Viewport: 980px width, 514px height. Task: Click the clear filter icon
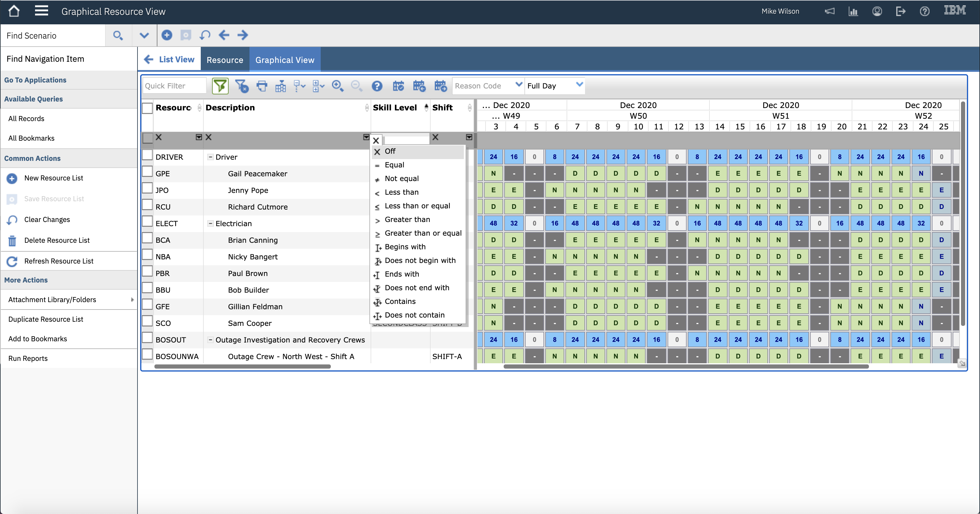coord(241,86)
